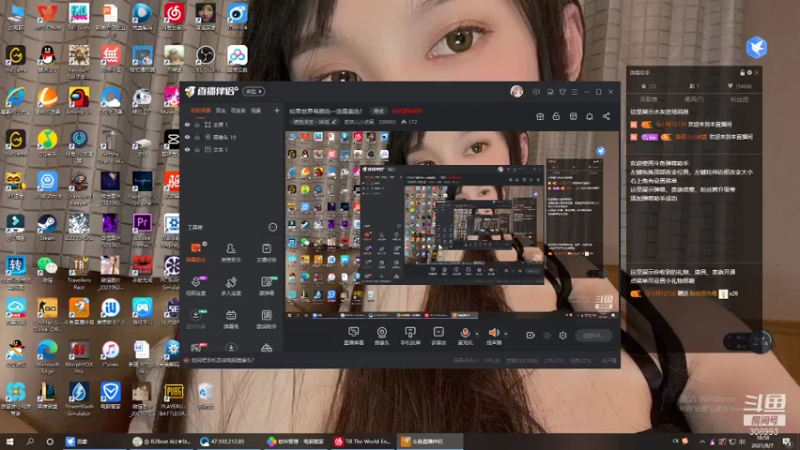Viewport: 800px width, 450px height.
Task: Open the gift box icon in stream header
Action: 540,116
